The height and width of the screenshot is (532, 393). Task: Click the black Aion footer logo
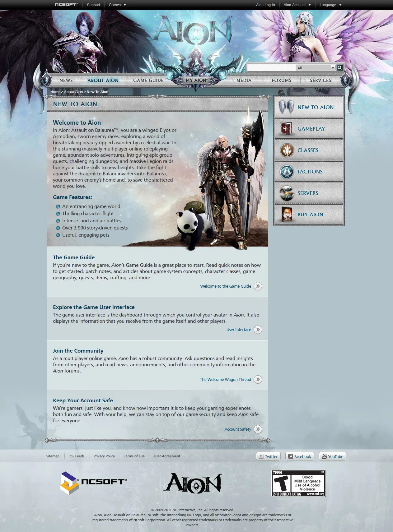coord(193,483)
